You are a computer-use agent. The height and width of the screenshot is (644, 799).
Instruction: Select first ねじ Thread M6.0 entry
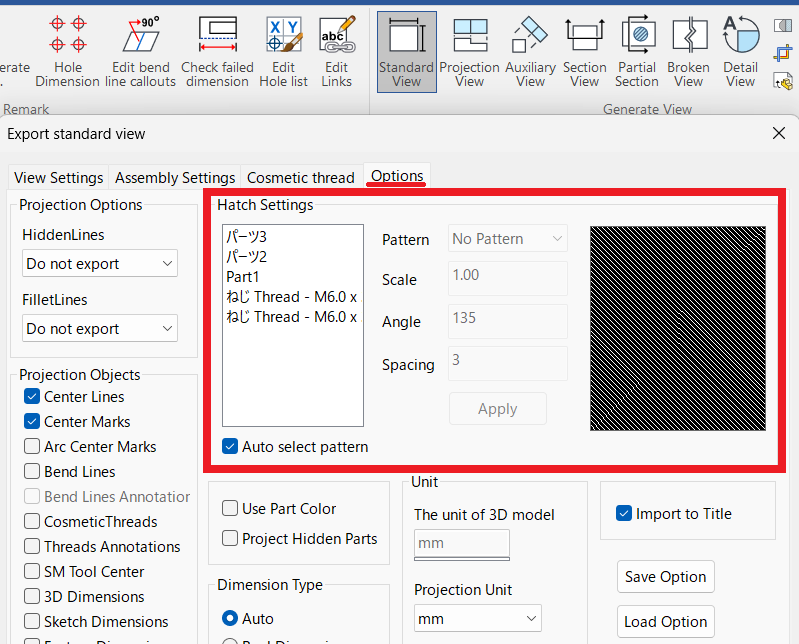292,297
